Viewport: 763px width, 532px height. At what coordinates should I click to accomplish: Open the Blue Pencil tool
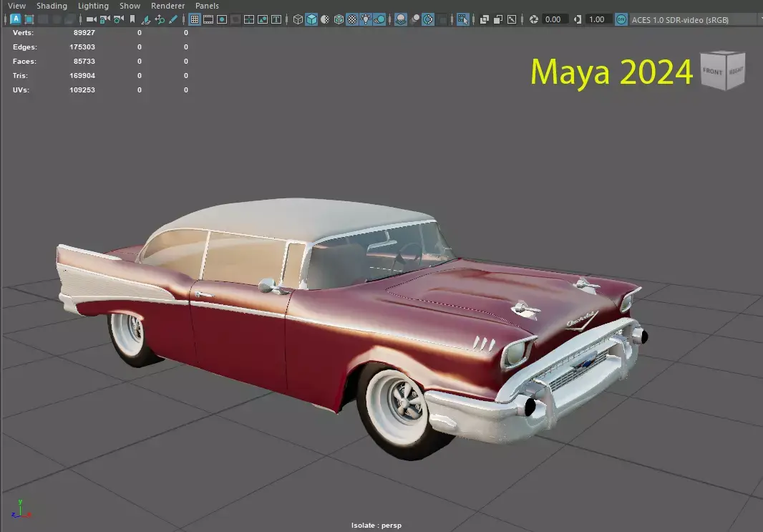[172, 19]
